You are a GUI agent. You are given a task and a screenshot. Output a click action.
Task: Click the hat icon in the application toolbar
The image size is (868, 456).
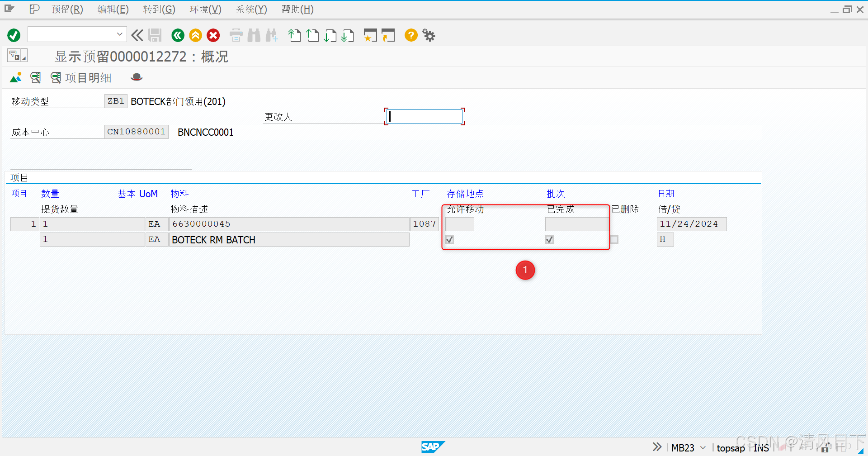[136, 77]
